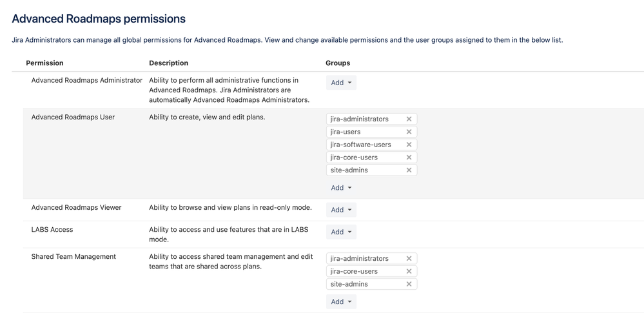644x315 pixels.
Task: Open Add dropdown for Advanced Roadmaps Administrator
Action: pos(341,83)
